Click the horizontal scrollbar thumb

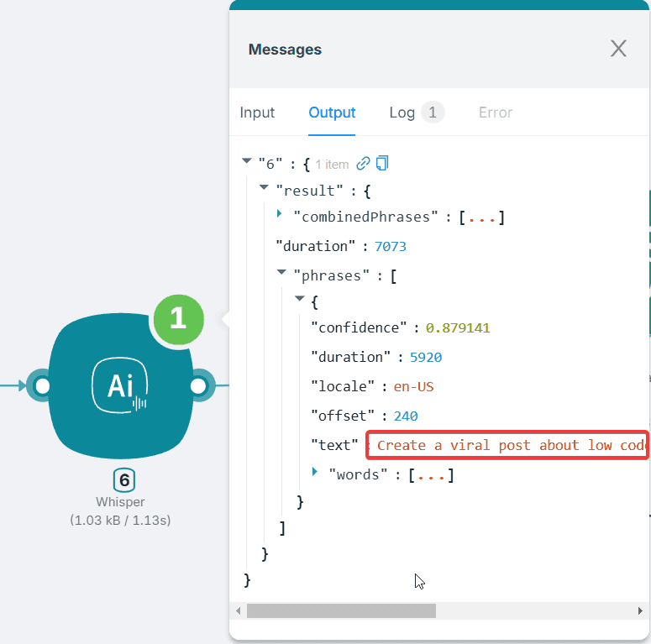341,610
